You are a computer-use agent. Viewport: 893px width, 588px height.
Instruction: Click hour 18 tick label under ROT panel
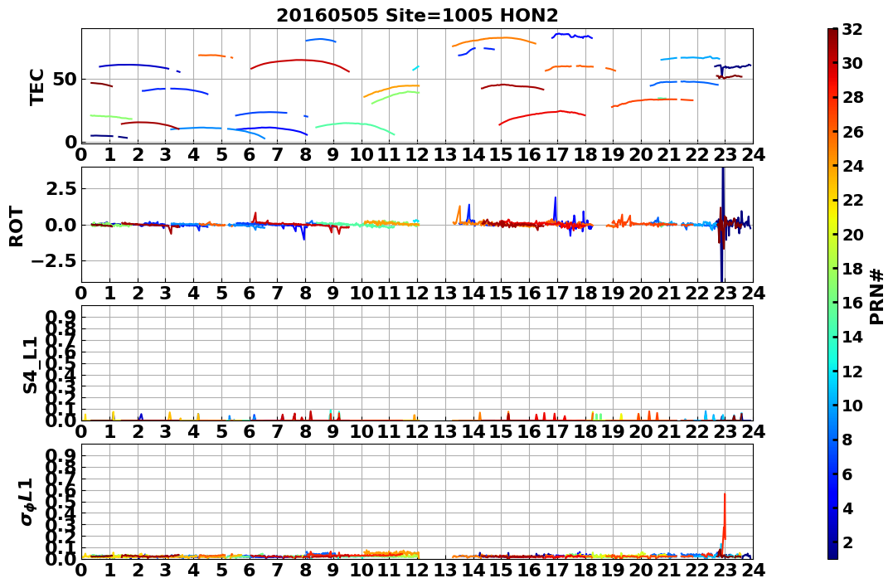[x=585, y=294]
